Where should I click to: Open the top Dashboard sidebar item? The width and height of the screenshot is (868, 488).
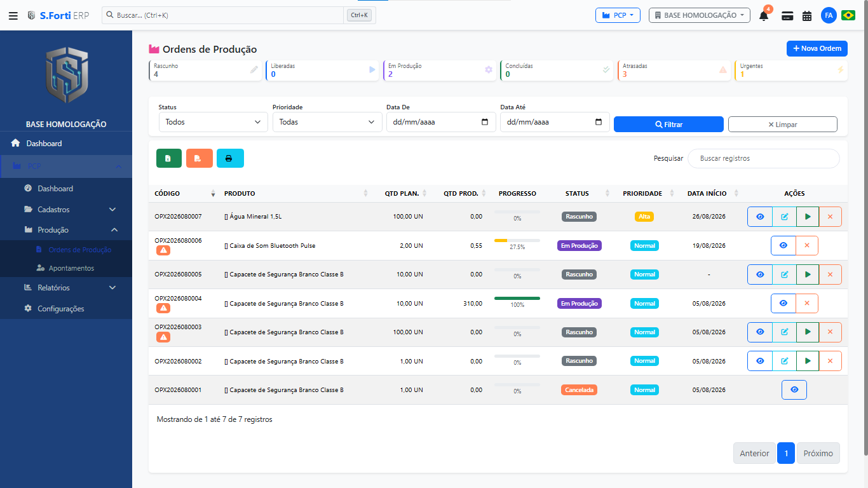(x=66, y=144)
